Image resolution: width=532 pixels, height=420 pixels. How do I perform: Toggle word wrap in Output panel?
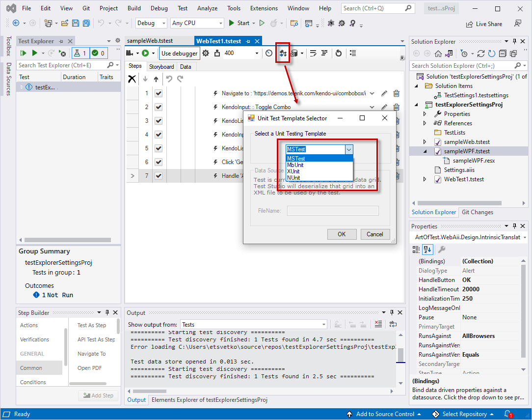point(393,324)
